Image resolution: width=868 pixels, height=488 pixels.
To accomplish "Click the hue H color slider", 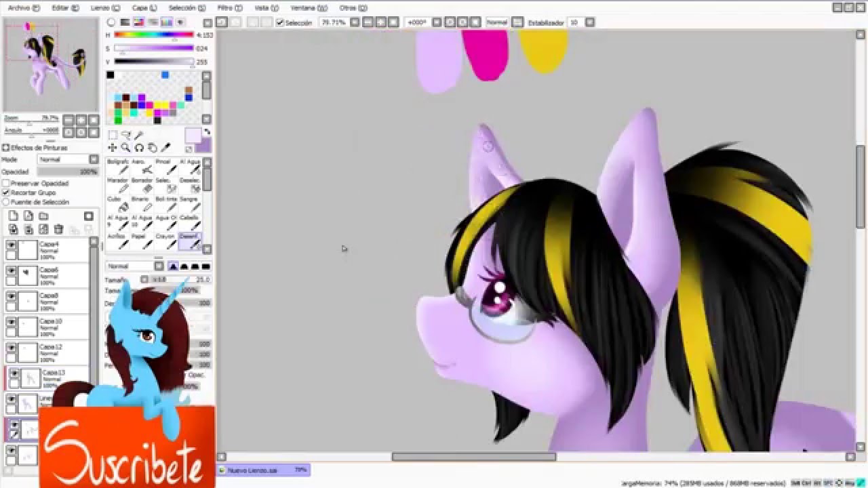I will 154,35.
